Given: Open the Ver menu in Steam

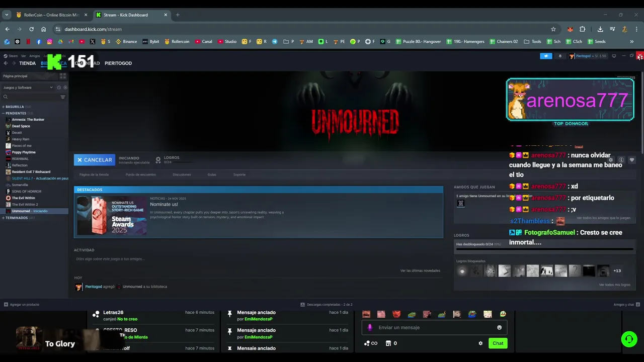Looking at the screenshot, I should coord(23,56).
